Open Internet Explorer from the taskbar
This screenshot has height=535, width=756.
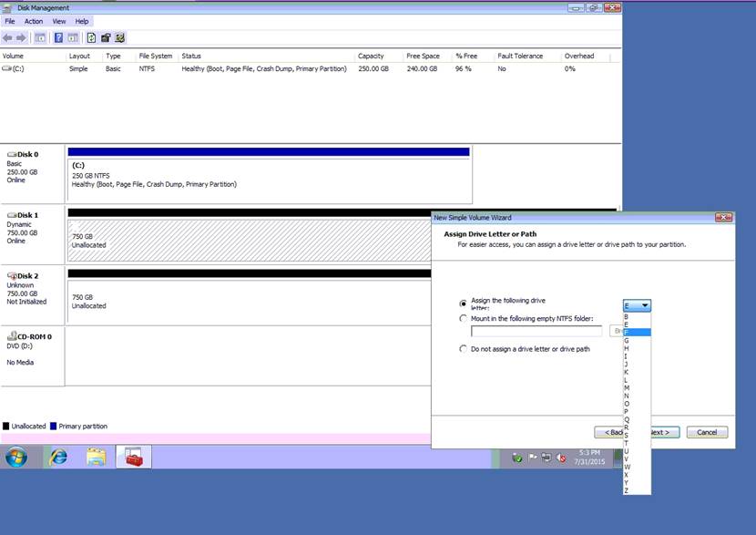pos(58,458)
